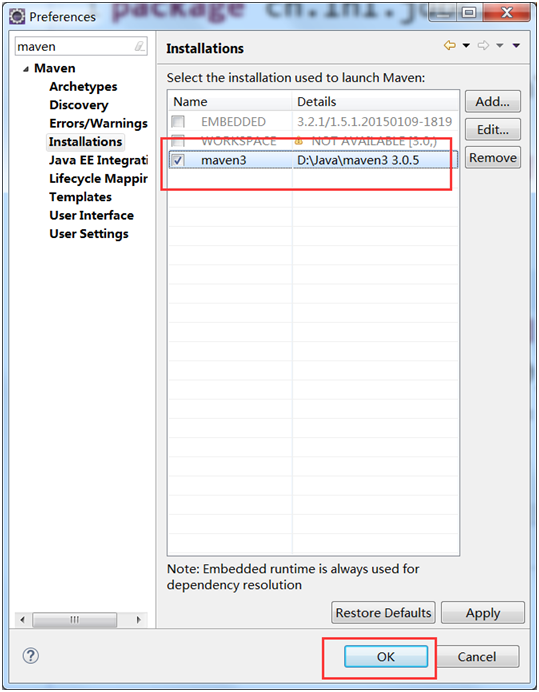The height and width of the screenshot is (692, 539).
Task: Click the Add... button
Action: pyautogui.click(x=493, y=102)
